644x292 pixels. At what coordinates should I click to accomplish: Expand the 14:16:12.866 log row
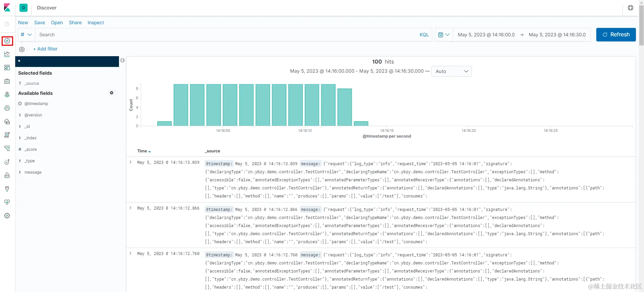click(x=130, y=208)
